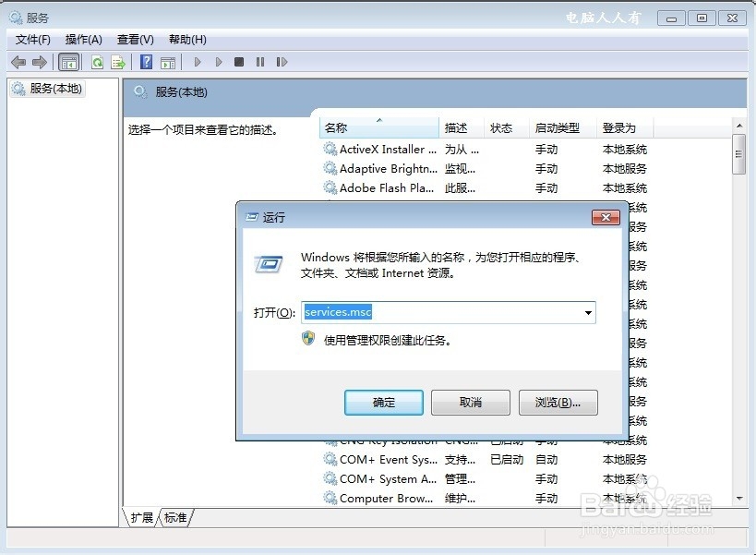This screenshot has height=555, width=756.
Task: Click the services list scrollbar down arrow
Action: coord(739,499)
